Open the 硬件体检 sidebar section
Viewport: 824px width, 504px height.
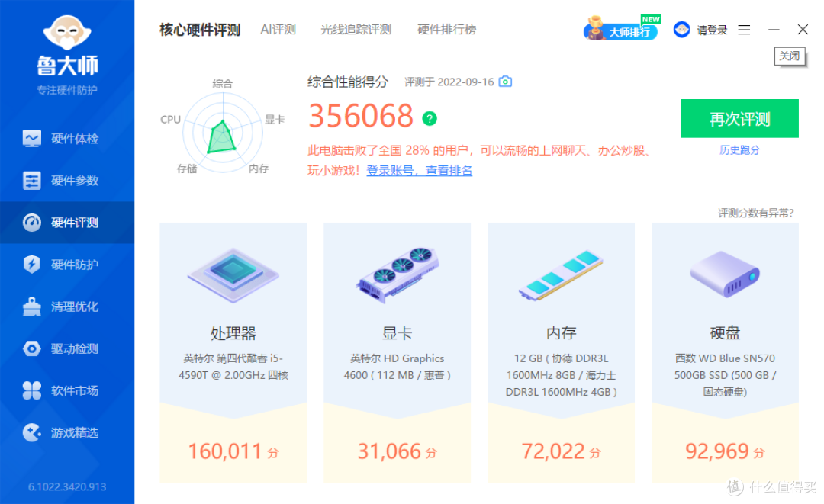coord(67,138)
